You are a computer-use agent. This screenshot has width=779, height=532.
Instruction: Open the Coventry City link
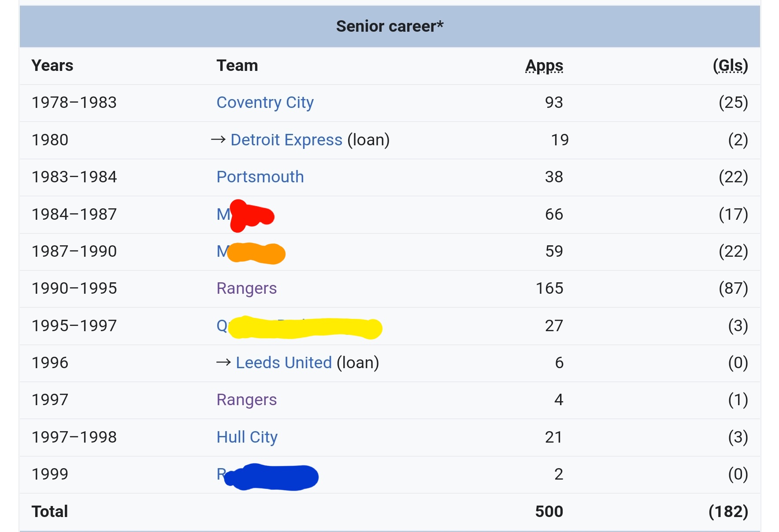tap(265, 103)
